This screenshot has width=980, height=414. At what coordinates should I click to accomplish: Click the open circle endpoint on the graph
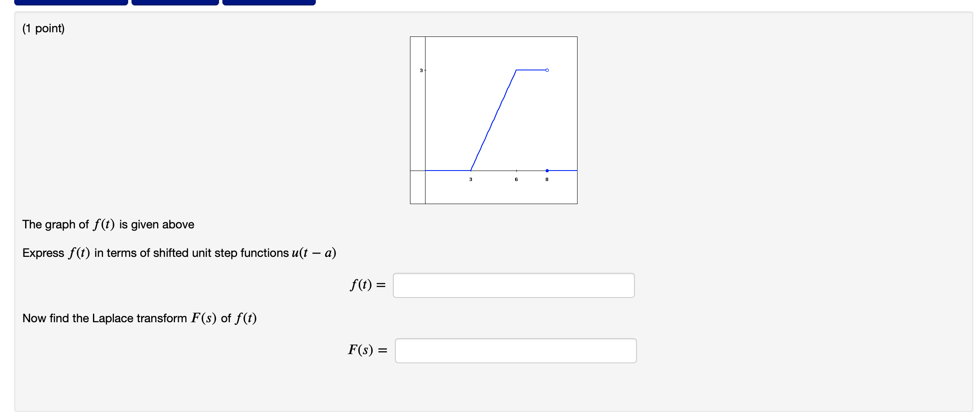coord(547,70)
